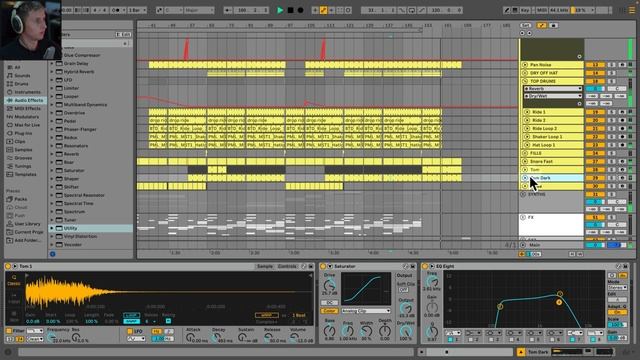Solo the Shaker Loop 1 track
Image resolution: width=640 pixels, height=360 pixels.
pos(611,137)
